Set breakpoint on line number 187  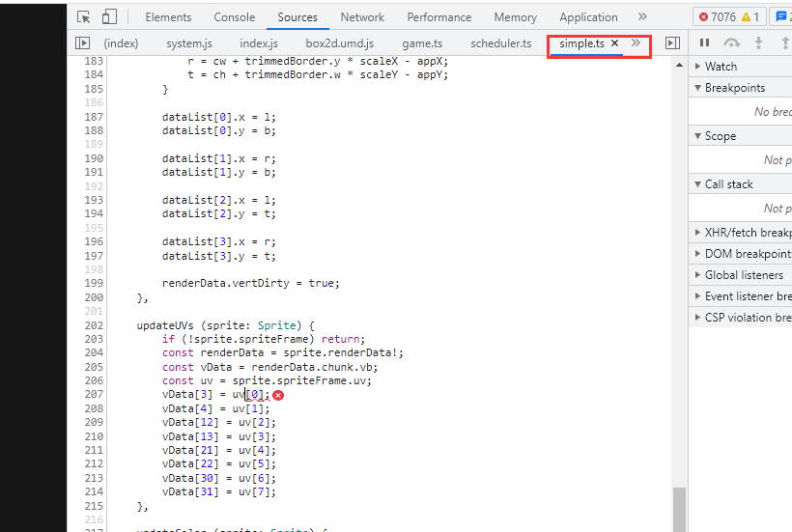click(94, 117)
